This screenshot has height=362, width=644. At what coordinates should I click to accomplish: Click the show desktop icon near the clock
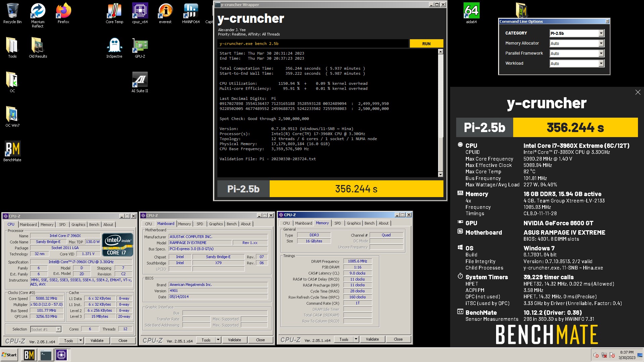[x=640, y=355]
